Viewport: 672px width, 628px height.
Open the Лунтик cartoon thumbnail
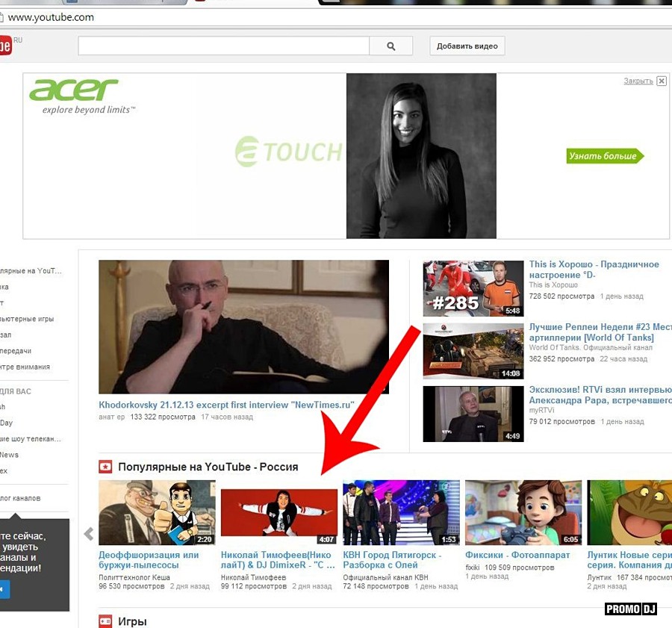[x=629, y=512]
